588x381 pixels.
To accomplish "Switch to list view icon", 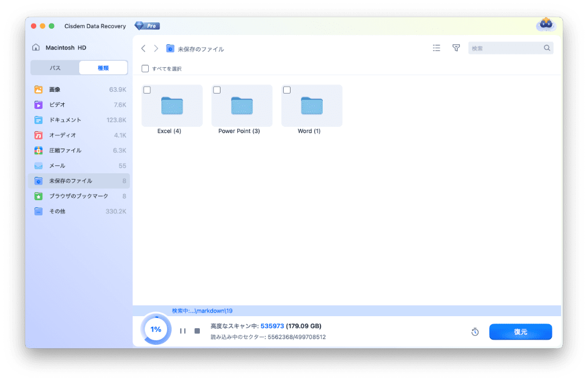I will [x=436, y=48].
